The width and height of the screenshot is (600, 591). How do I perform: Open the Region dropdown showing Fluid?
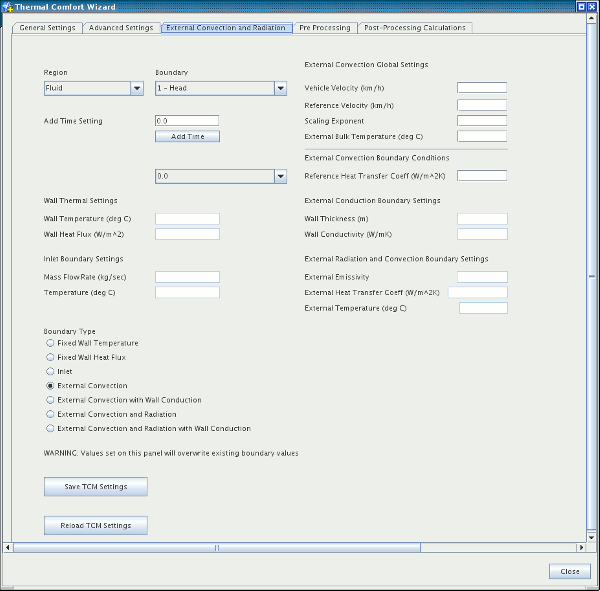[93, 88]
